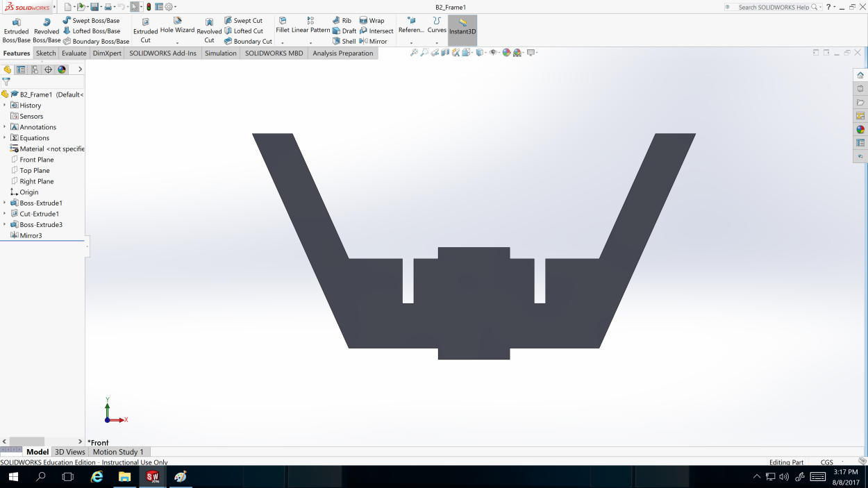Open dropdown arrow under Fillet

(283, 43)
